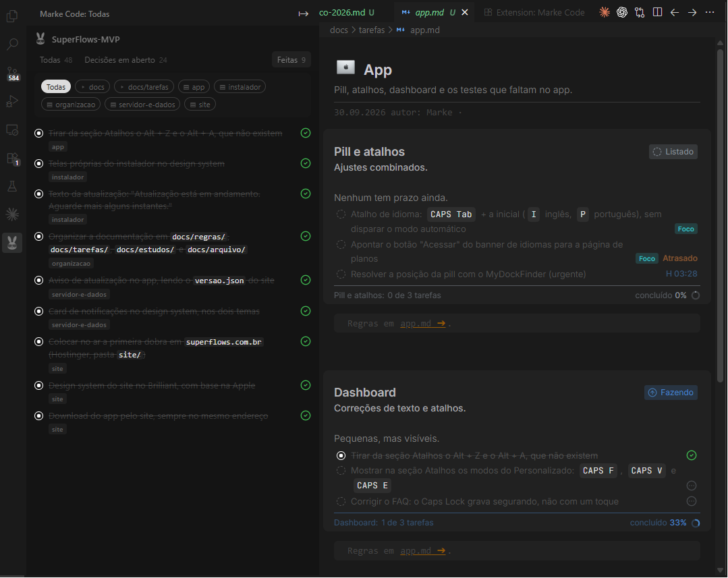The width and height of the screenshot is (728, 578).
Task: Click green check on Dashboard Tirar da seção task
Action: tap(692, 455)
